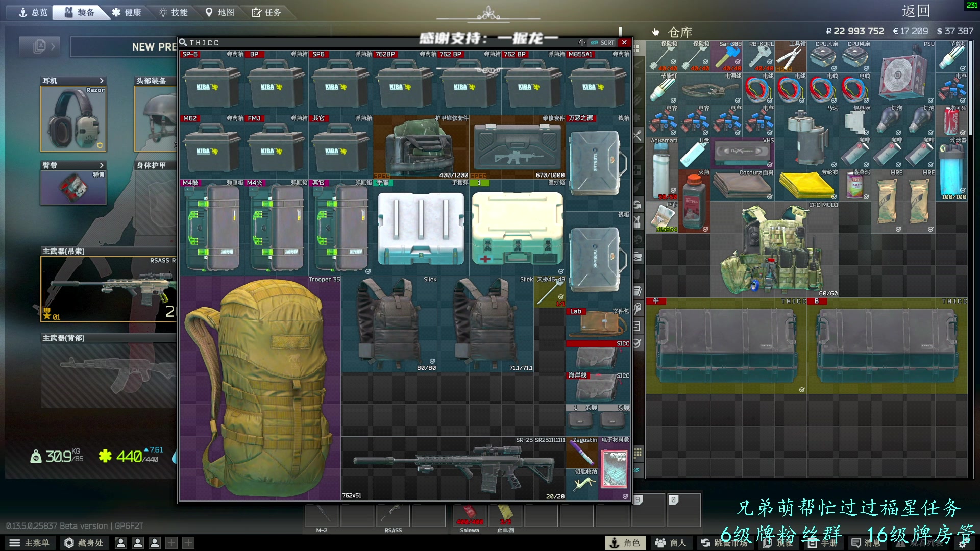
Task: Select the 继电器 relay in stash
Action: [855, 120]
